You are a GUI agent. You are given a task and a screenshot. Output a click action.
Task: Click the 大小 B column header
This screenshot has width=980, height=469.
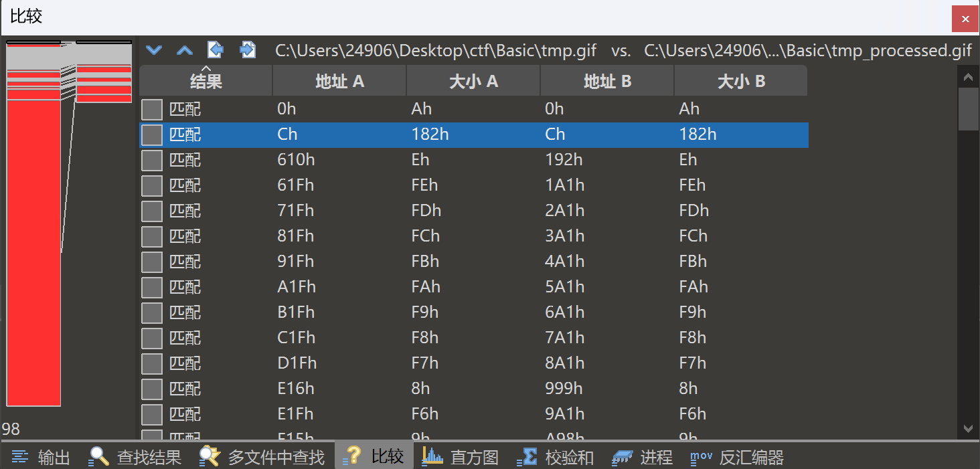740,82
